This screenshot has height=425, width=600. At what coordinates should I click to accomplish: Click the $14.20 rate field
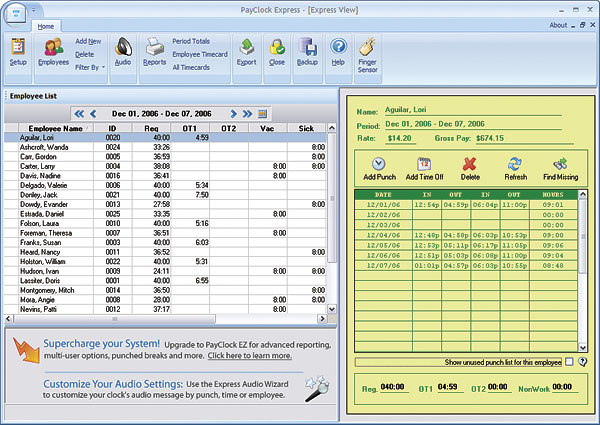399,138
